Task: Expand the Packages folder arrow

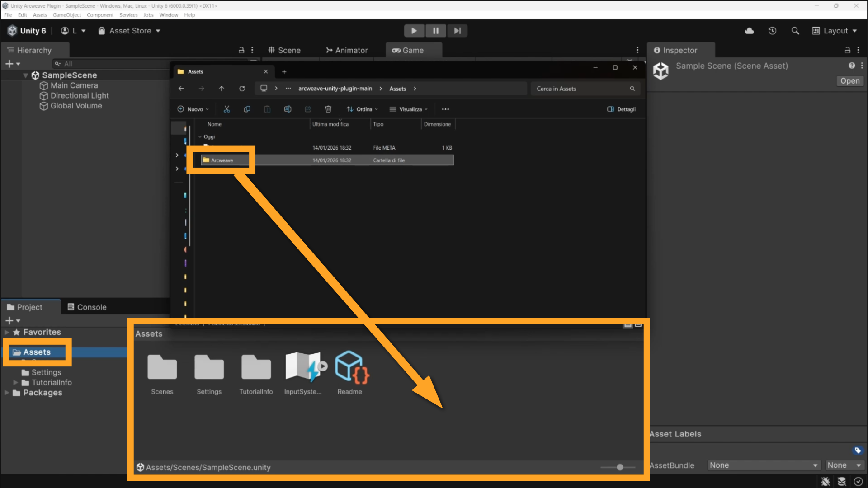Action: pyautogui.click(x=7, y=393)
